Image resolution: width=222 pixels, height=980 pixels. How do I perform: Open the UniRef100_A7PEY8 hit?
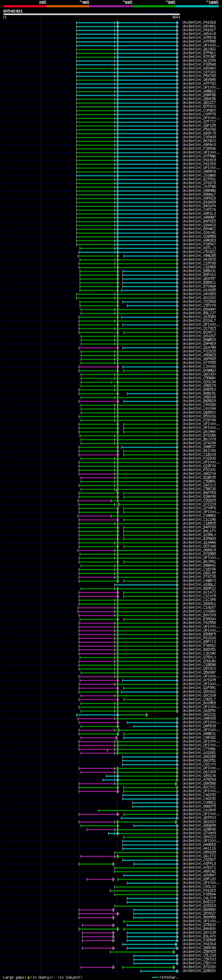199,38
